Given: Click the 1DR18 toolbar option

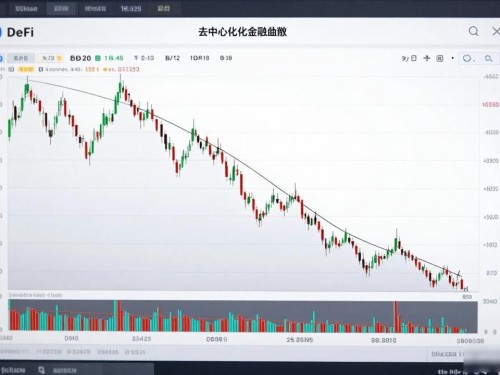Looking at the screenshot, I should coord(199,58).
